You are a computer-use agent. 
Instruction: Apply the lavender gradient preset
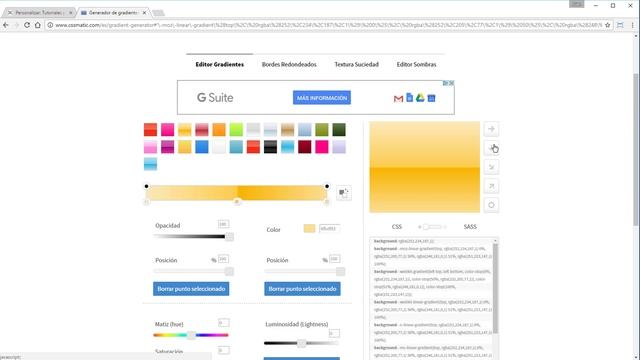339,147
